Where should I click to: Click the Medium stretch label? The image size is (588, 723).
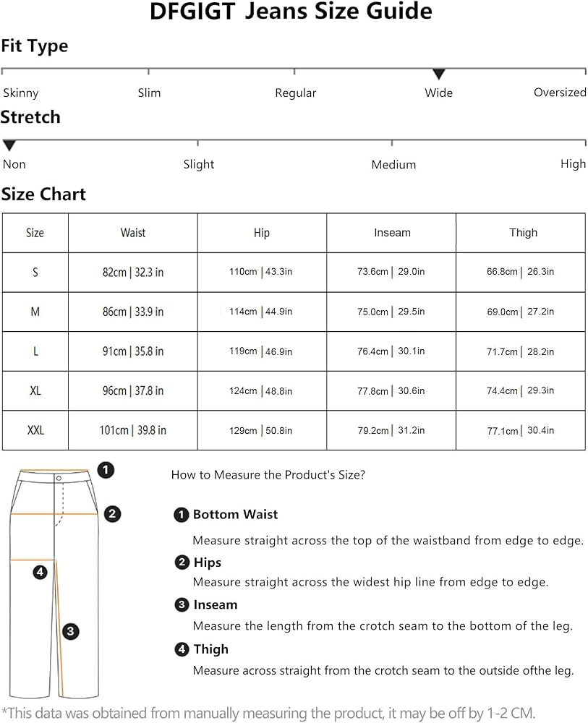click(x=393, y=165)
